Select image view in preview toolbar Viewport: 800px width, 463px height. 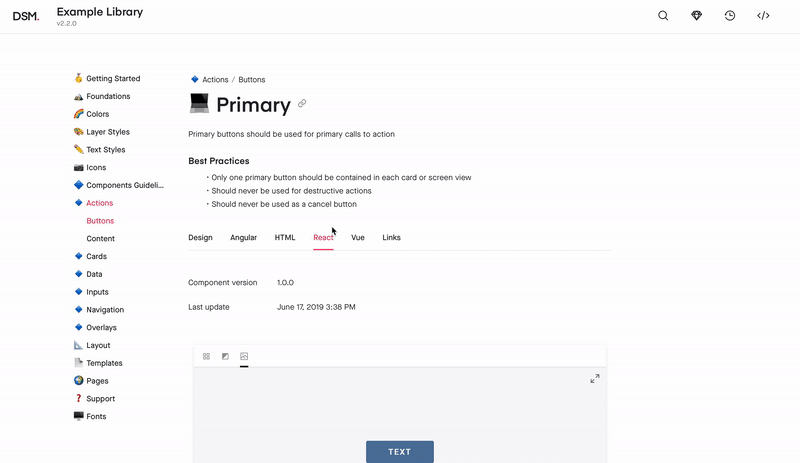[x=244, y=356]
